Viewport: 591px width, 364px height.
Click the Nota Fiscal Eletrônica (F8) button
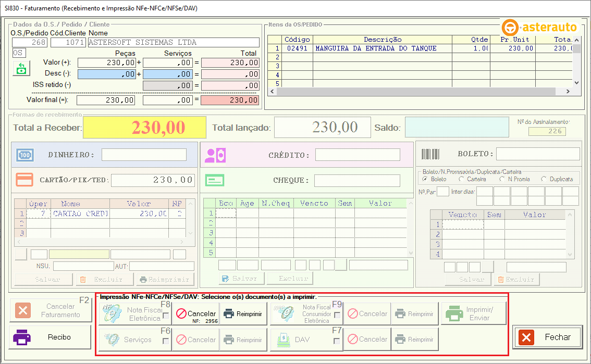[x=135, y=313]
